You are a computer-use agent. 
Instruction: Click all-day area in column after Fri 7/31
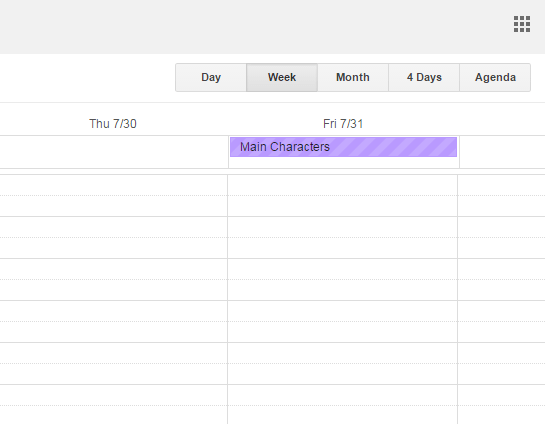(x=502, y=152)
